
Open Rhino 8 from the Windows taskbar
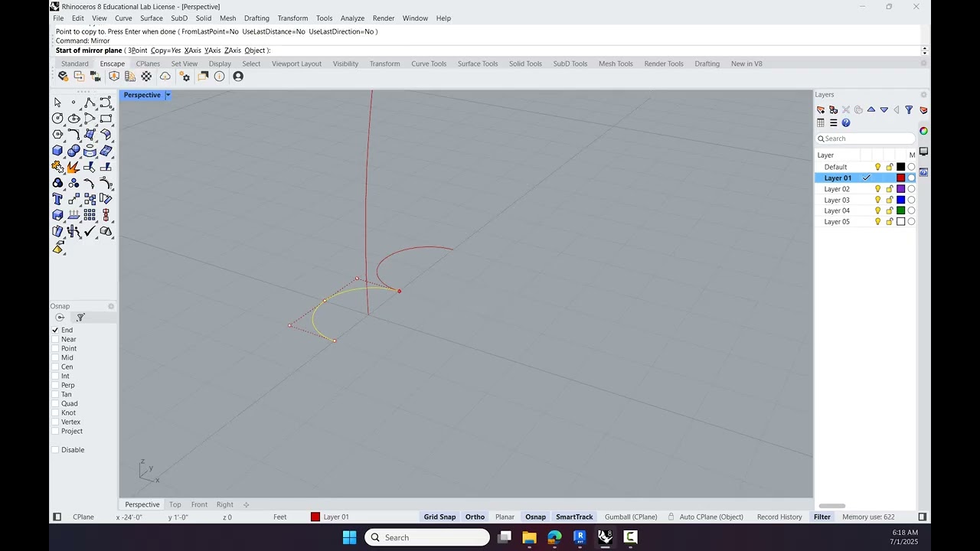605,537
